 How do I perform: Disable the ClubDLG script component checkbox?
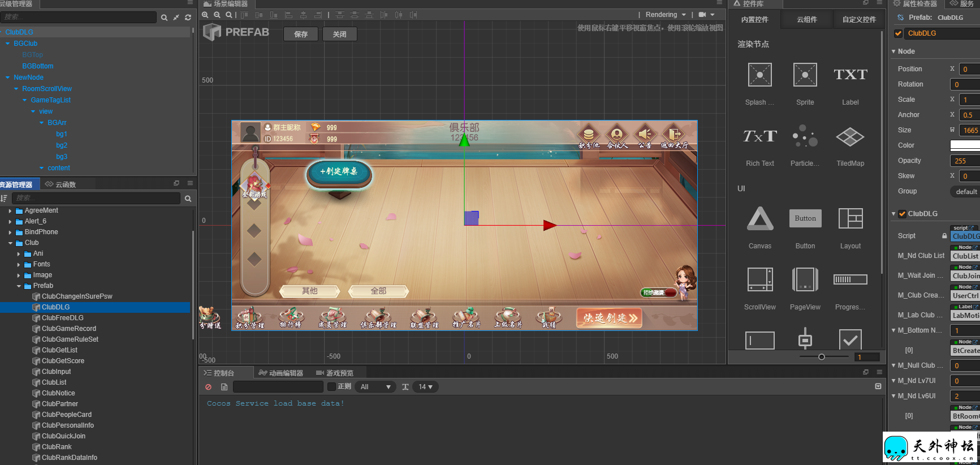pos(902,214)
